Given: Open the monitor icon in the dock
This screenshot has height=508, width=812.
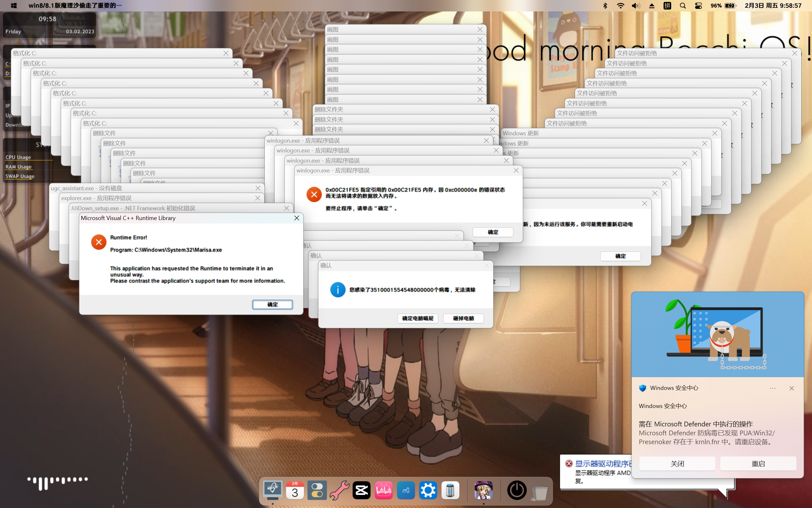Looking at the screenshot, I should (x=272, y=490).
